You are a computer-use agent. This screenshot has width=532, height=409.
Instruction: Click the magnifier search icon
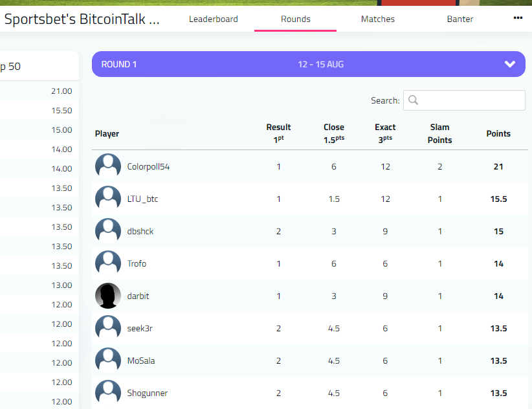pyautogui.click(x=413, y=100)
